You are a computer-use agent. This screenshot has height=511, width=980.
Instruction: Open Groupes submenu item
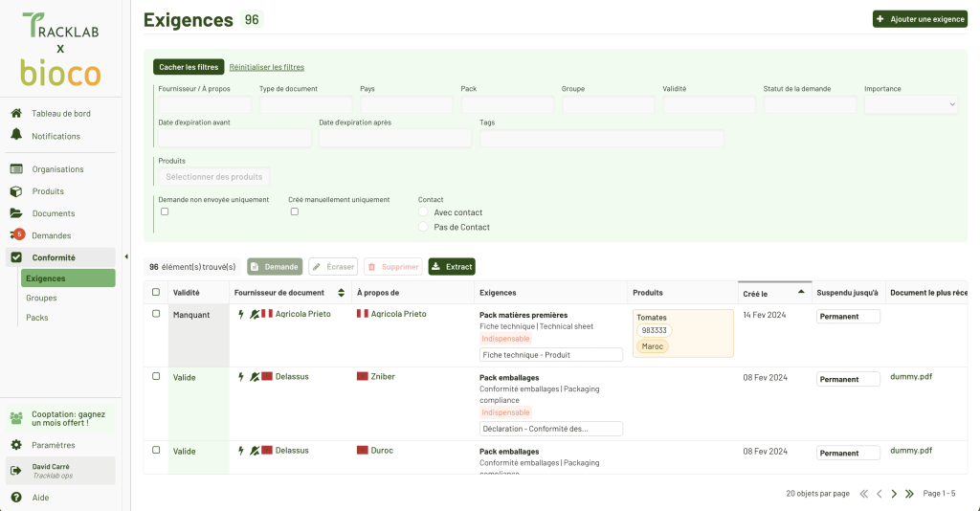(41, 298)
